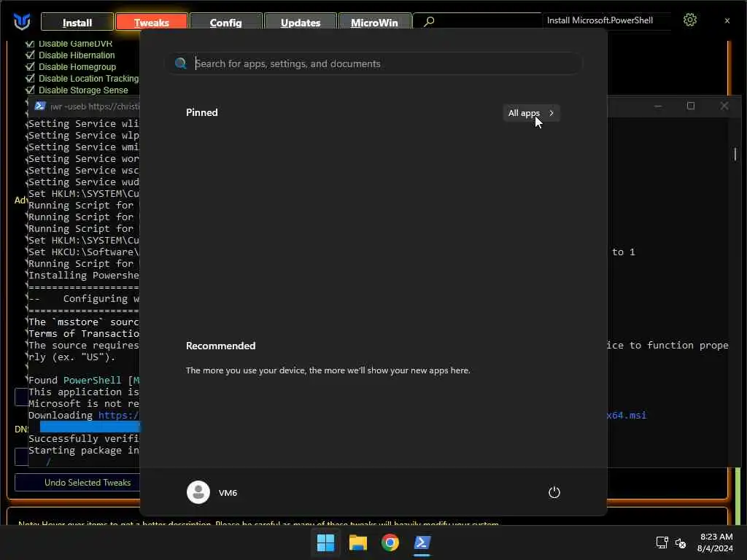
Task: Focus the Start menu search box
Action: coord(374,63)
